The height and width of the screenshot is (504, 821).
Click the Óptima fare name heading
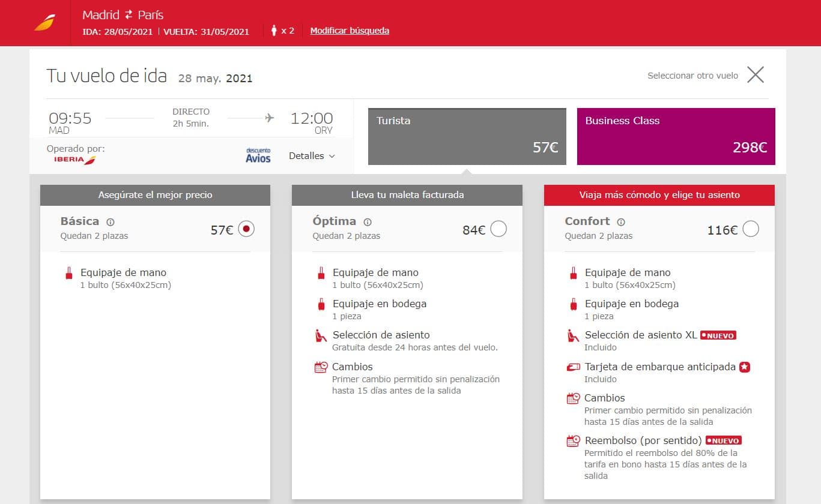(334, 221)
